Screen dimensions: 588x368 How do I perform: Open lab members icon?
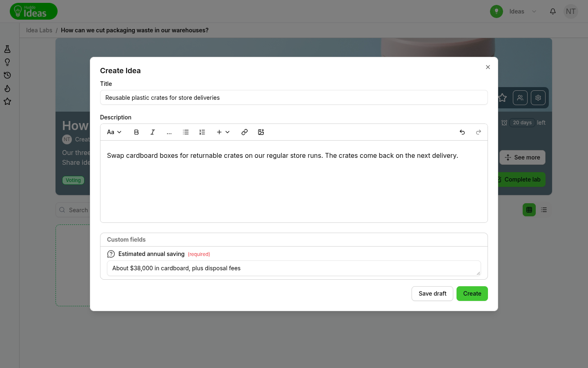coord(520,98)
